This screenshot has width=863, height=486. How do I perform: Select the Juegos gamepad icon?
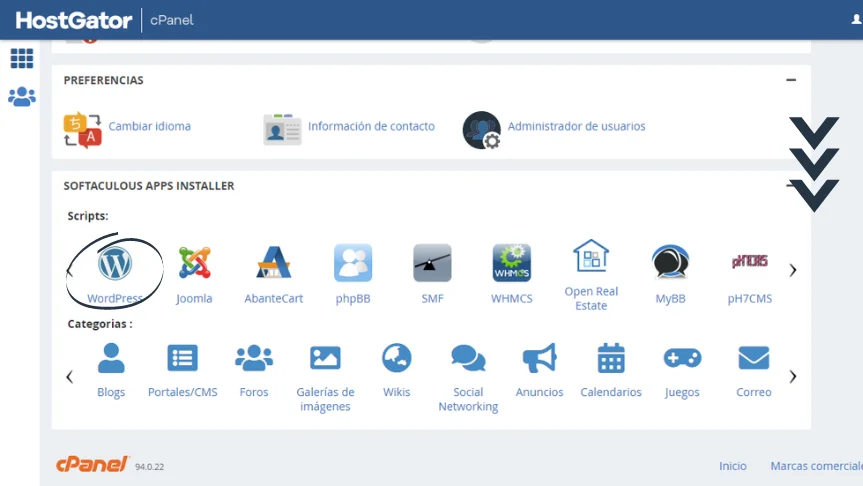(682, 358)
